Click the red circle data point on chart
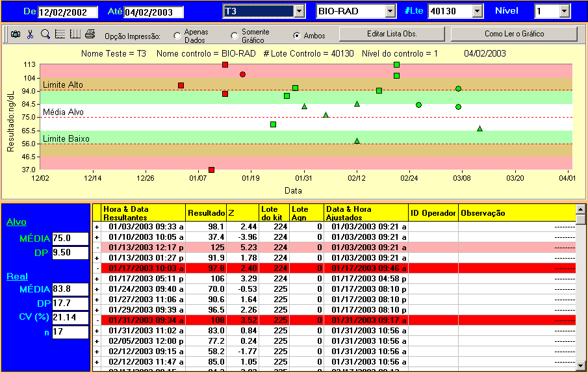This screenshot has height=373, width=588. click(242, 75)
